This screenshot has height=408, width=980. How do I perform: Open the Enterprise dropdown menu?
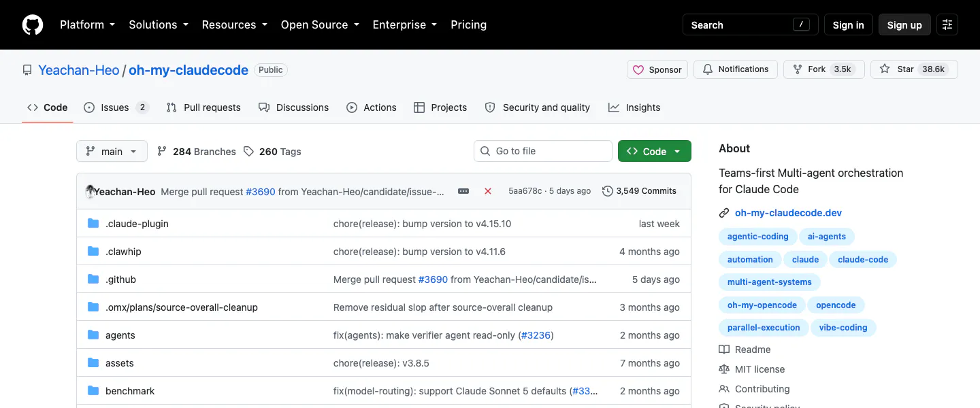404,24
